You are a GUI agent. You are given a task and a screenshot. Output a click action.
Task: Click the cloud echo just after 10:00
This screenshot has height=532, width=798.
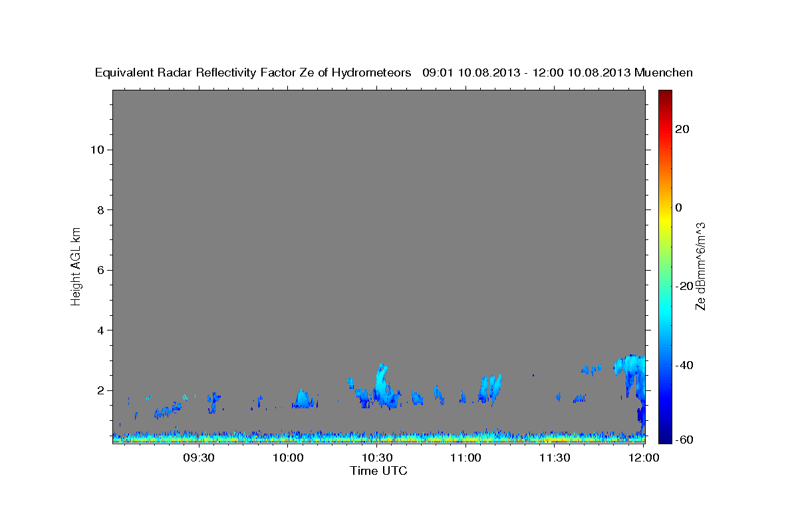click(303, 399)
